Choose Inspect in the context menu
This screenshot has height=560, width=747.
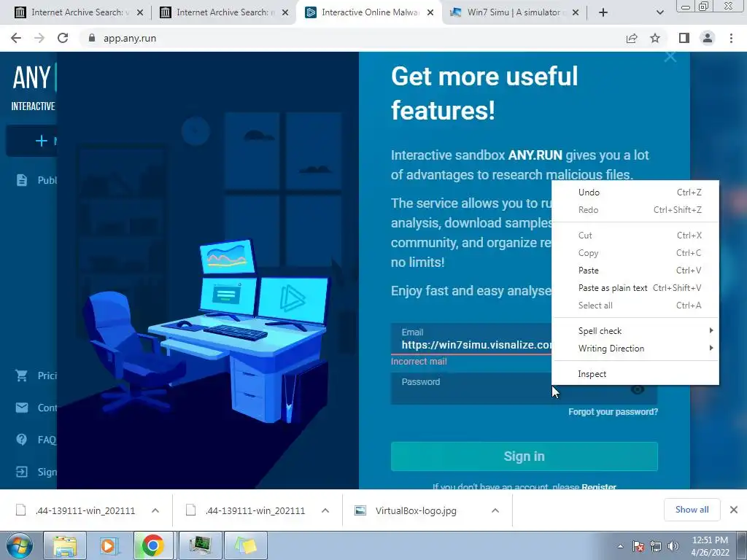pos(635,374)
